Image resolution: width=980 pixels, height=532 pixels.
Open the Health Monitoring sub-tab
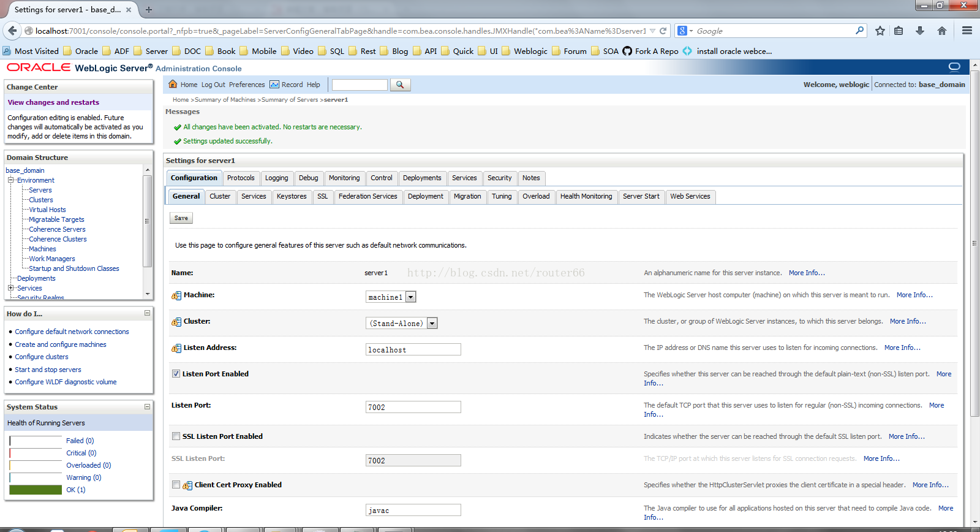586,196
